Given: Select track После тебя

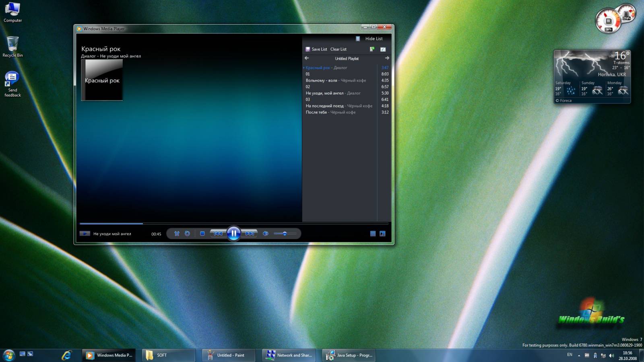Looking at the screenshot, I should click(346, 112).
